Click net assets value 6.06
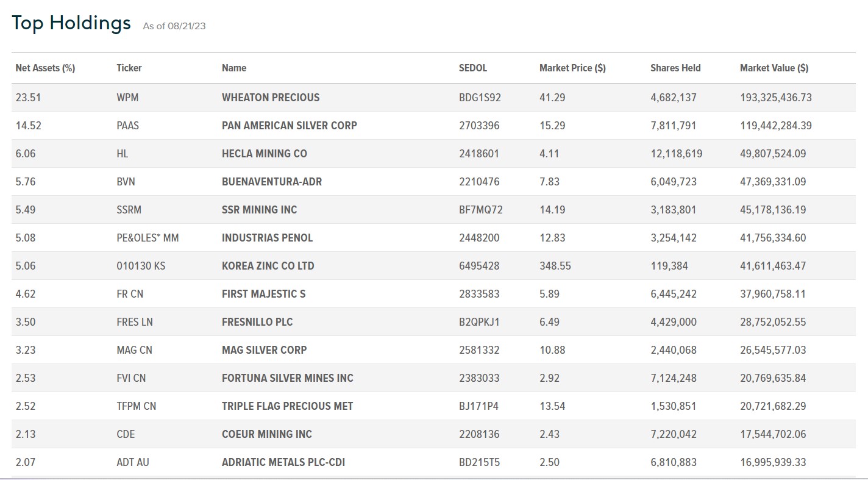Viewport: 868px width, 480px height. [x=26, y=154]
